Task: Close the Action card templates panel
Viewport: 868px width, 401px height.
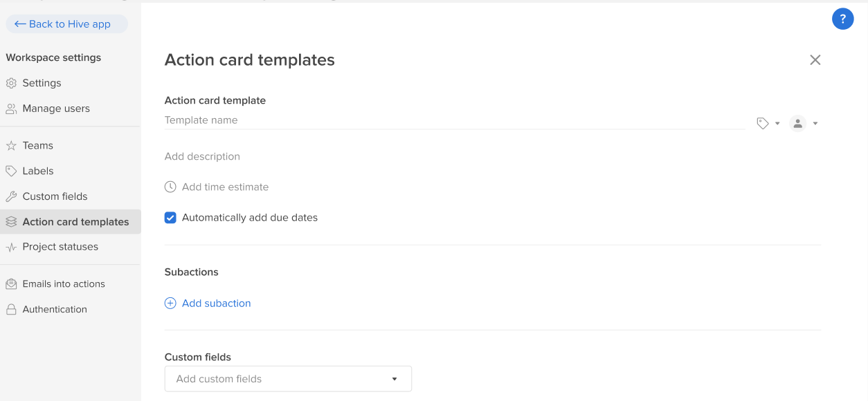Action: (815, 60)
